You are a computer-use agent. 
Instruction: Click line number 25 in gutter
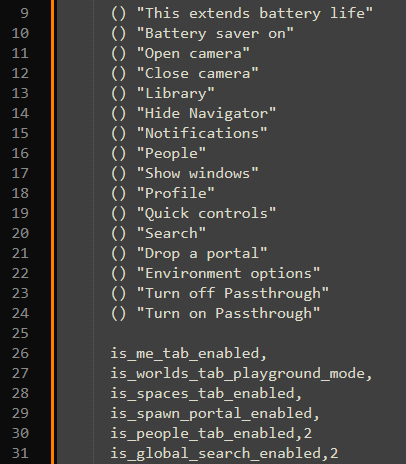click(20, 333)
